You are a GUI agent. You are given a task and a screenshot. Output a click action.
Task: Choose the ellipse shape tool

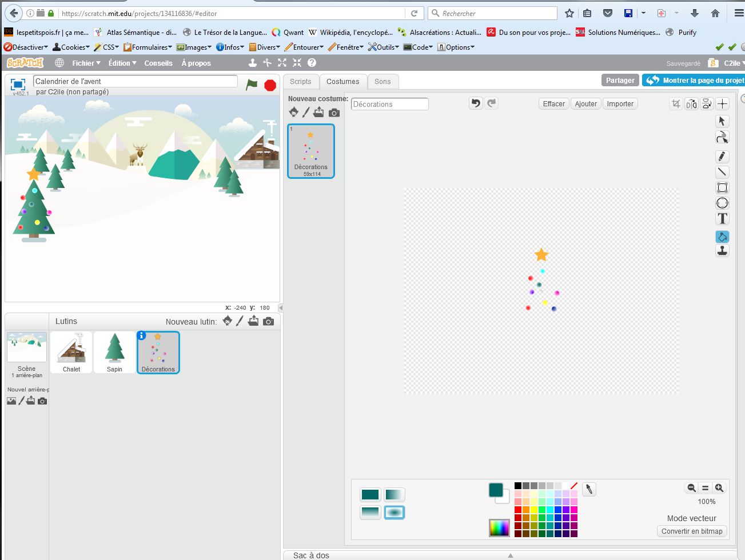pos(722,203)
